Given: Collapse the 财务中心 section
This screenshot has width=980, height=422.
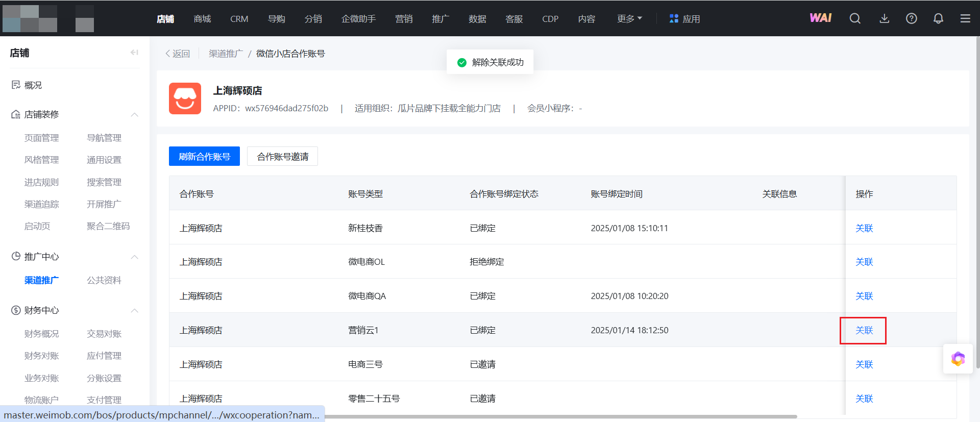Looking at the screenshot, I should click(x=135, y=311).
